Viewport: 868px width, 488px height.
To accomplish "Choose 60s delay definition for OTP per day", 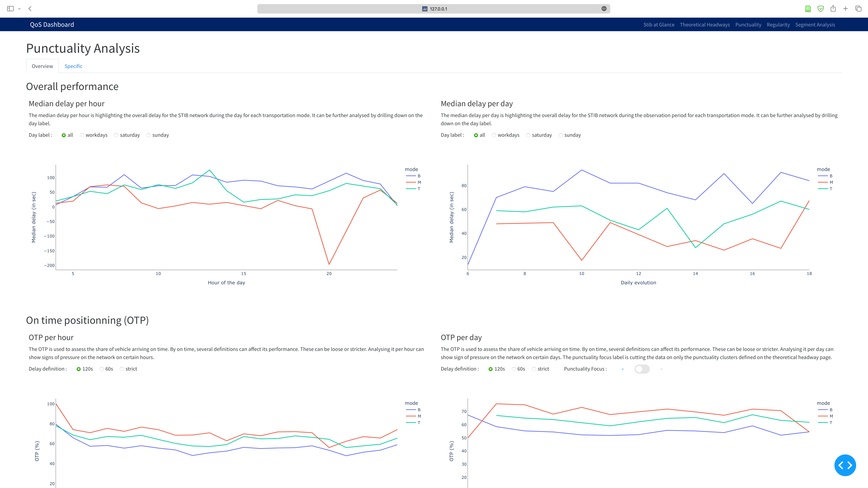I will (514, 369).
